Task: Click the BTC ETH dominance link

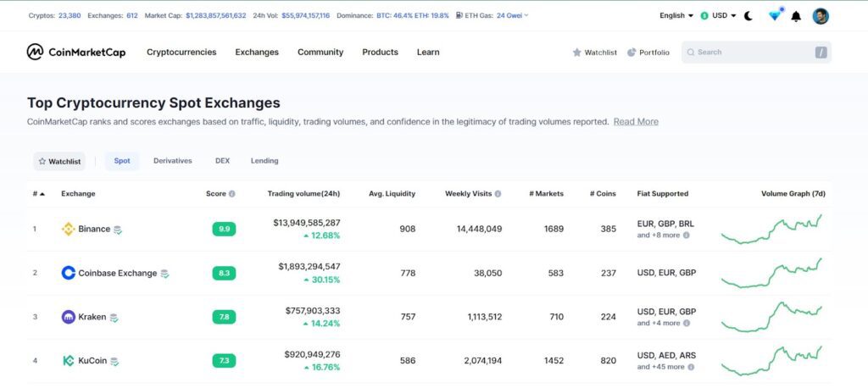Action: coord(413,15)
